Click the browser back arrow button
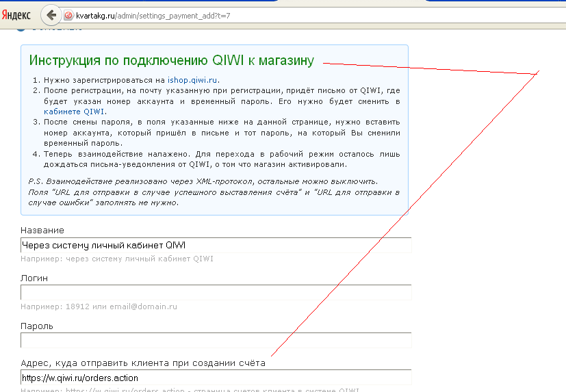This screenshot has width=566, height=392. pos(51,15)
